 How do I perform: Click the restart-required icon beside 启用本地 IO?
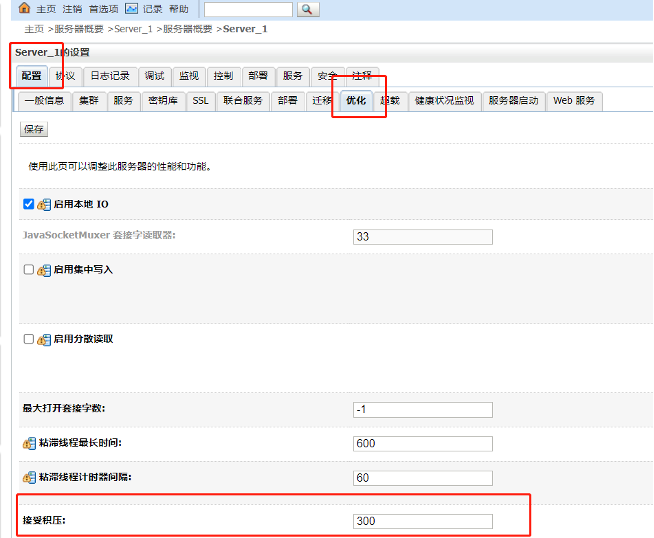click(44, 204)
